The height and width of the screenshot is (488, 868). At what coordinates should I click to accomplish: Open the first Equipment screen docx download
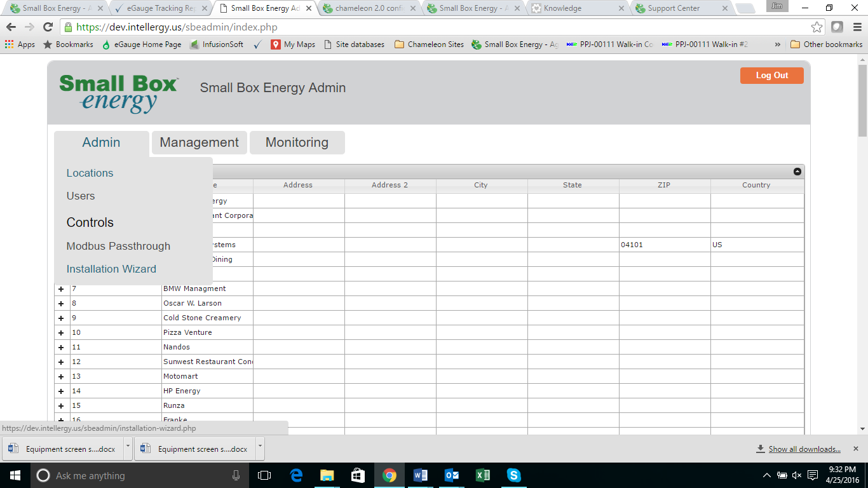63,449
